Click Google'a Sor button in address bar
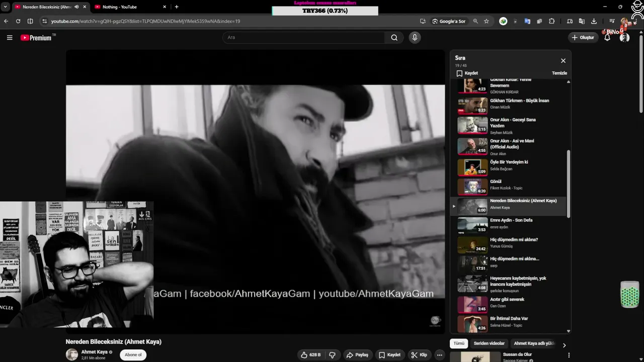 tap(449, 21)
